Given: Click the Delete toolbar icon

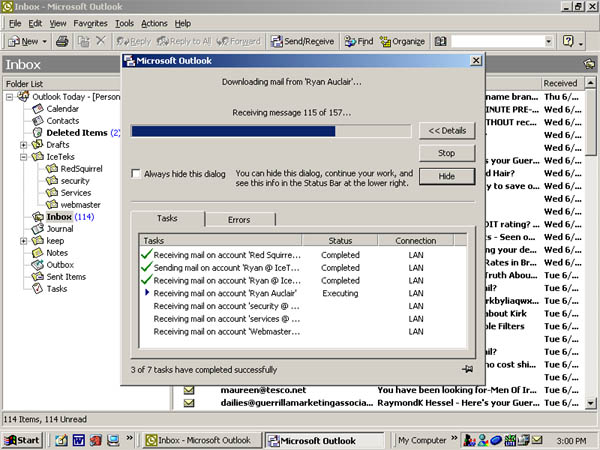Looking at the screenshot, I should coord(101,41).
